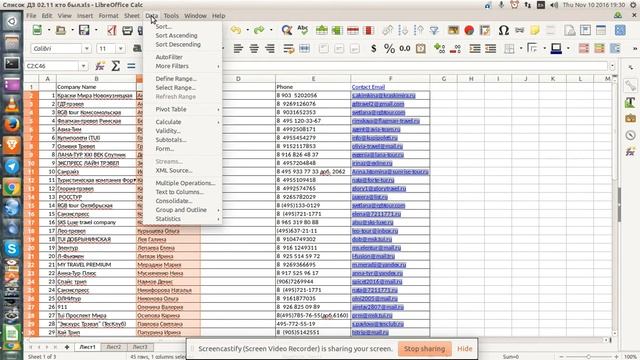Open the Undo history dropdown arrow

click(247, 30)
